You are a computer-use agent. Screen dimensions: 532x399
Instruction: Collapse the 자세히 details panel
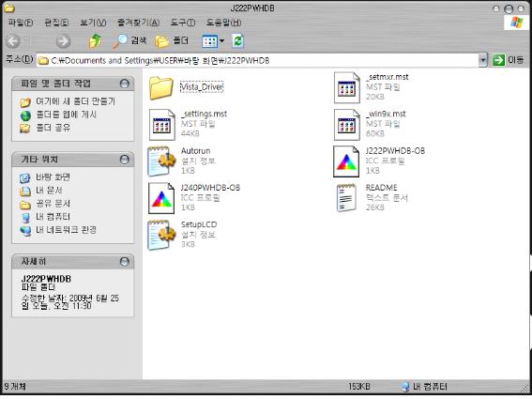125,262
